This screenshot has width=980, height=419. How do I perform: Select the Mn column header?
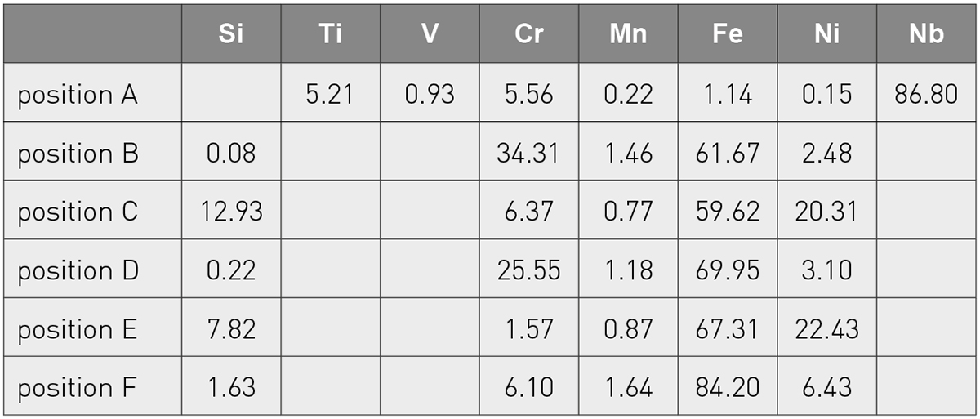(x=628, y=33)
